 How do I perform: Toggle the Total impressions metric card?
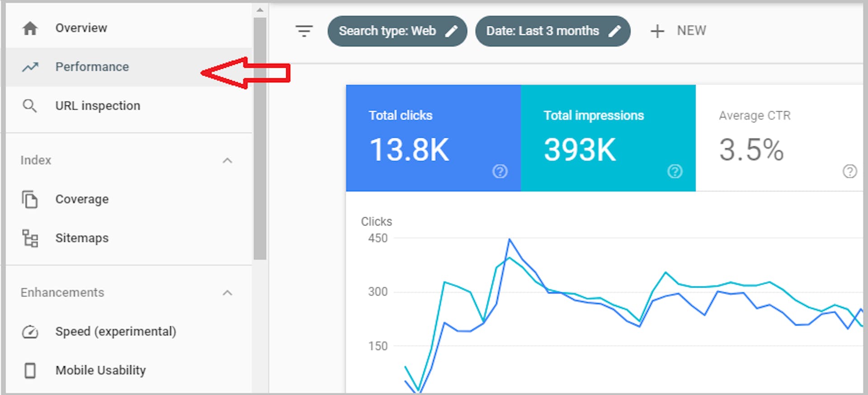(608, 138)
